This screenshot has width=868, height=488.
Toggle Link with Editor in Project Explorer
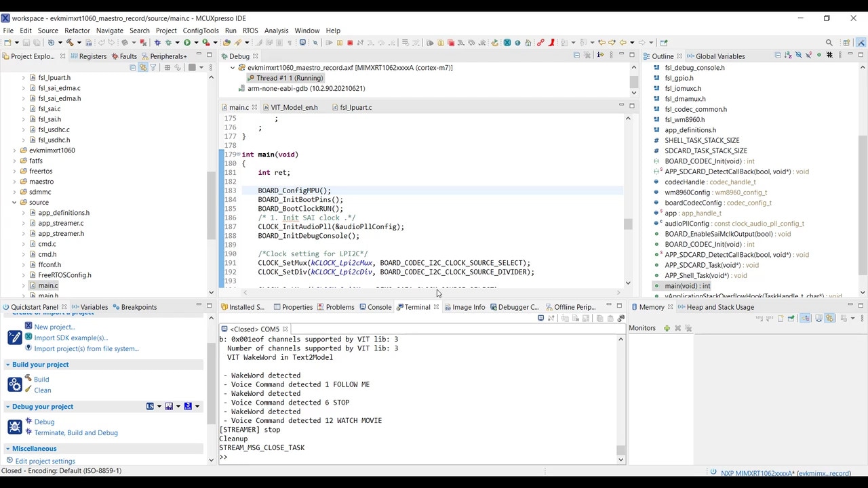[x=143, y=67]
